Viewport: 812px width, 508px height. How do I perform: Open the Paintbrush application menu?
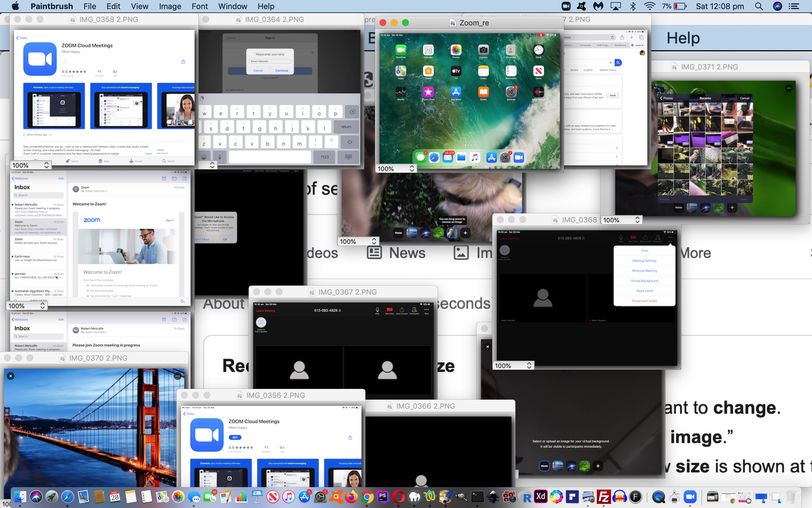coord(51,6)
